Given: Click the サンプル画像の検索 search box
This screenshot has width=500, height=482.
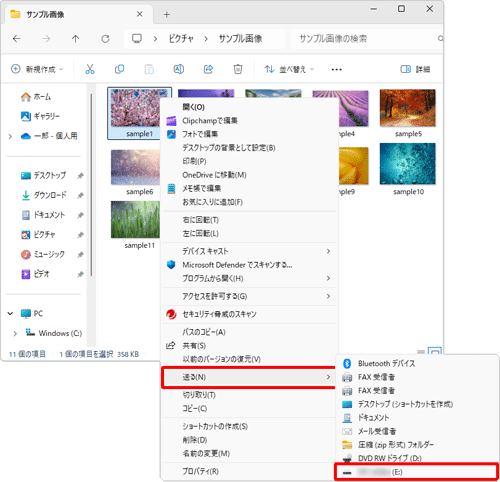Looking at the screenshot, I should [x=367, y=39].
